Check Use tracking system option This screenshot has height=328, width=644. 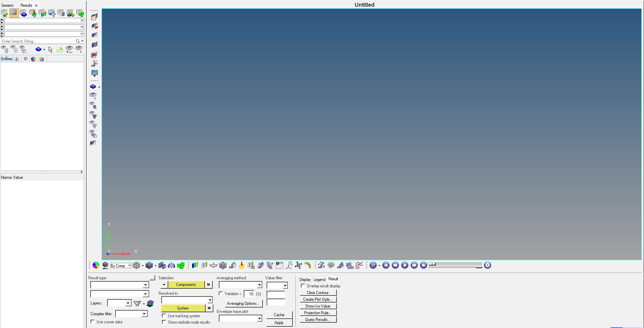pos(164,316)
